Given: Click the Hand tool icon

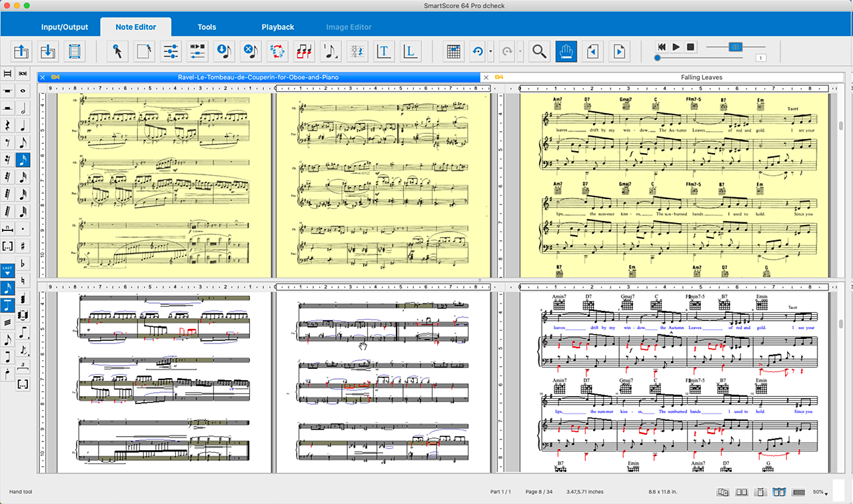Looking at the screenshot, I should tap(566, 51).
